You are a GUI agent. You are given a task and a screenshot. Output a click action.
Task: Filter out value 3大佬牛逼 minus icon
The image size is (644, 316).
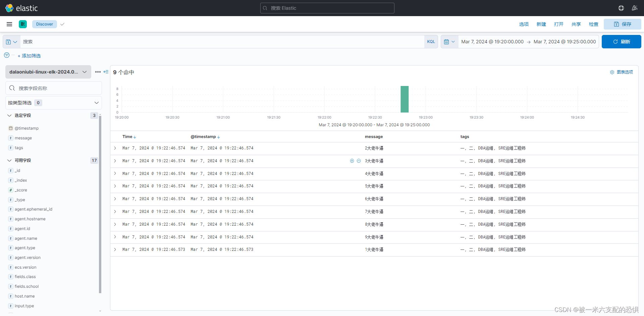(x=359, y=161)
